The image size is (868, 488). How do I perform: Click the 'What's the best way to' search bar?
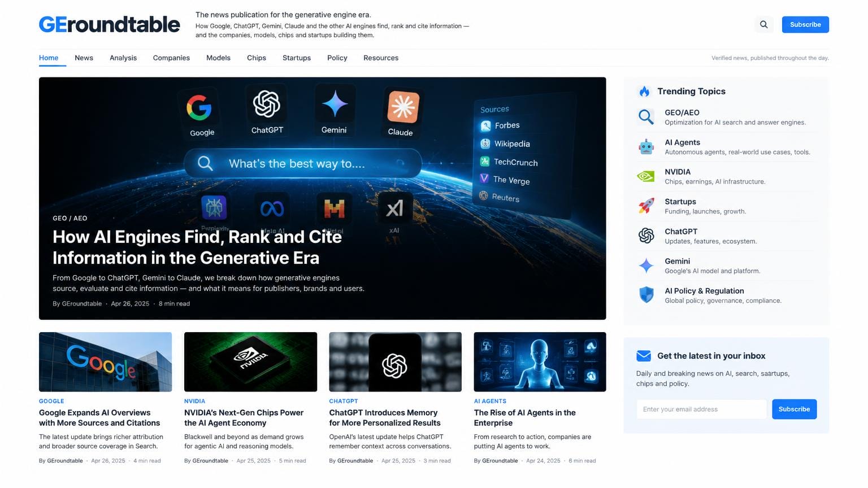(x=303, y=164)
